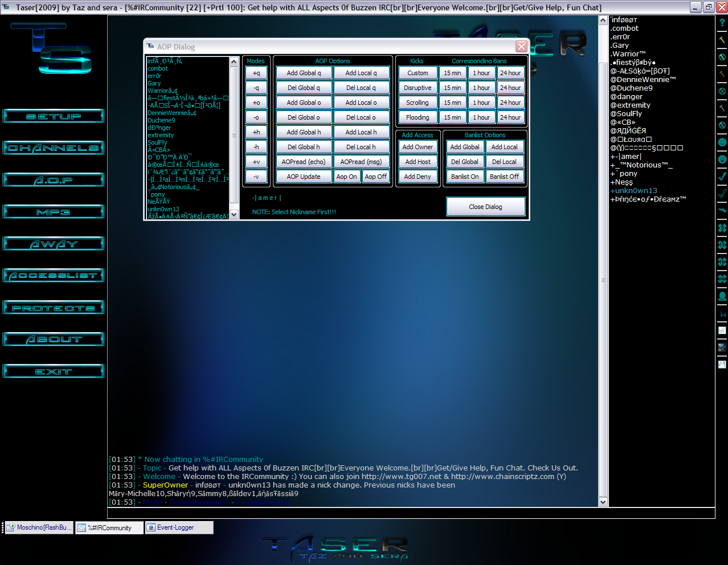Open the help question mark icon
The image size is (728, 565).
pyautogui.click(x=722, y=23)
